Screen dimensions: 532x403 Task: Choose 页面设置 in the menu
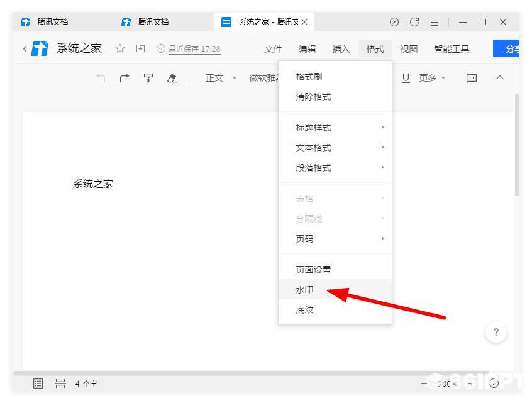point(335,270)
